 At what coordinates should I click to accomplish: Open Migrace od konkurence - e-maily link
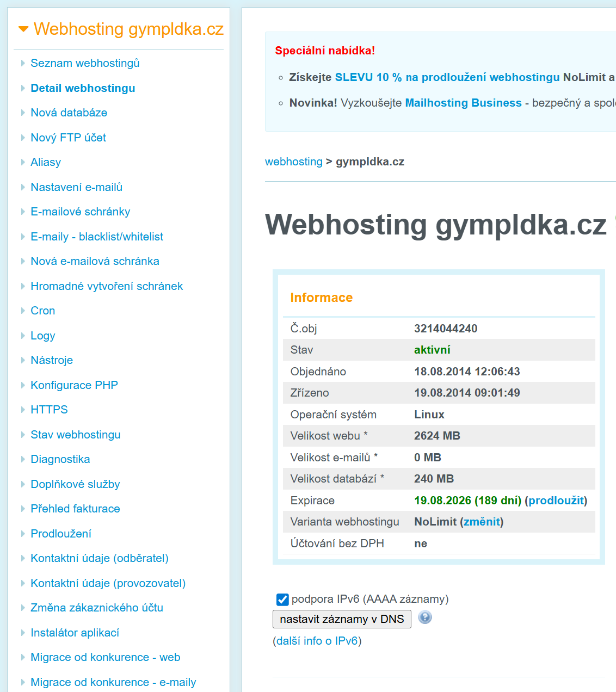pyautogui.click(x=113, y=682)
